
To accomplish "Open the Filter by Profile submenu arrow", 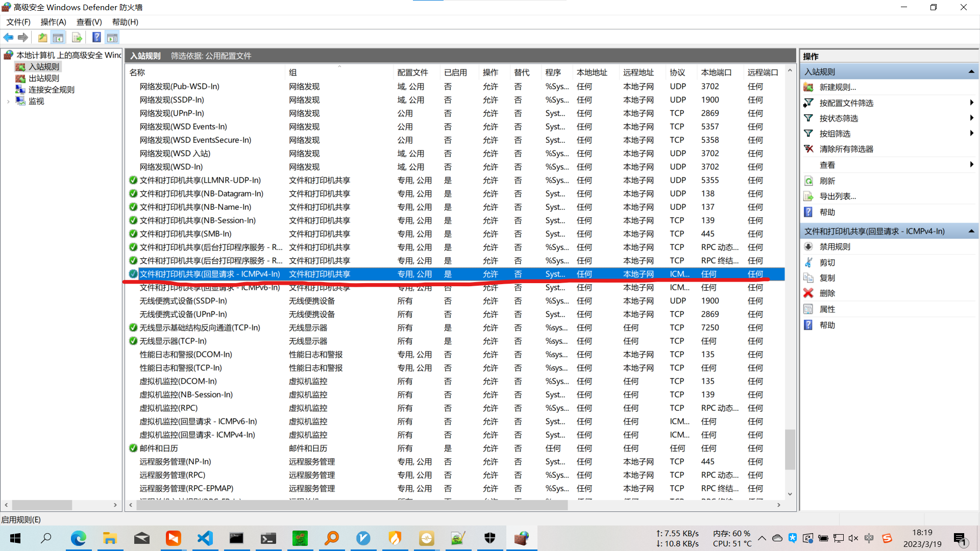I will coord(971,103).
